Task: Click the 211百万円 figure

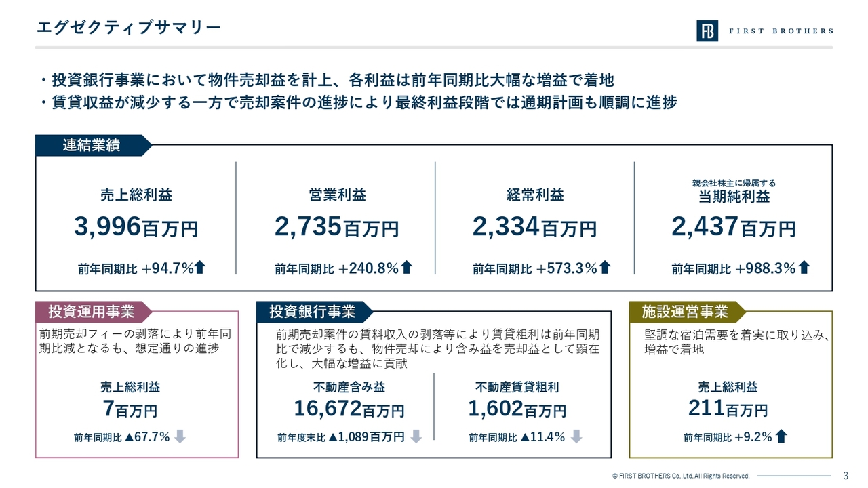Action: point(728,409)
